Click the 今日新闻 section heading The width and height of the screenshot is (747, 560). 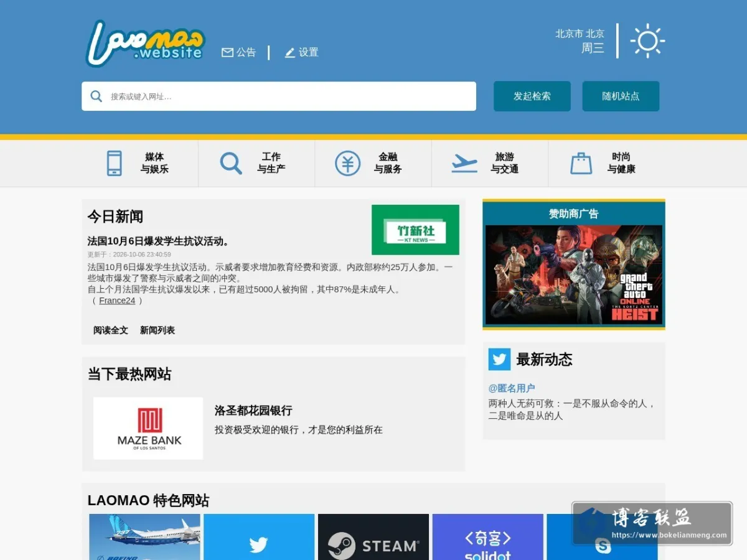(x=115, y=217)
